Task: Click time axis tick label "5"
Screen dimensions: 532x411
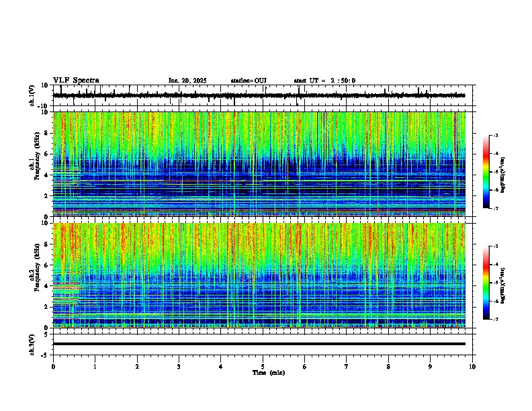Action: (x=263, y=367)
